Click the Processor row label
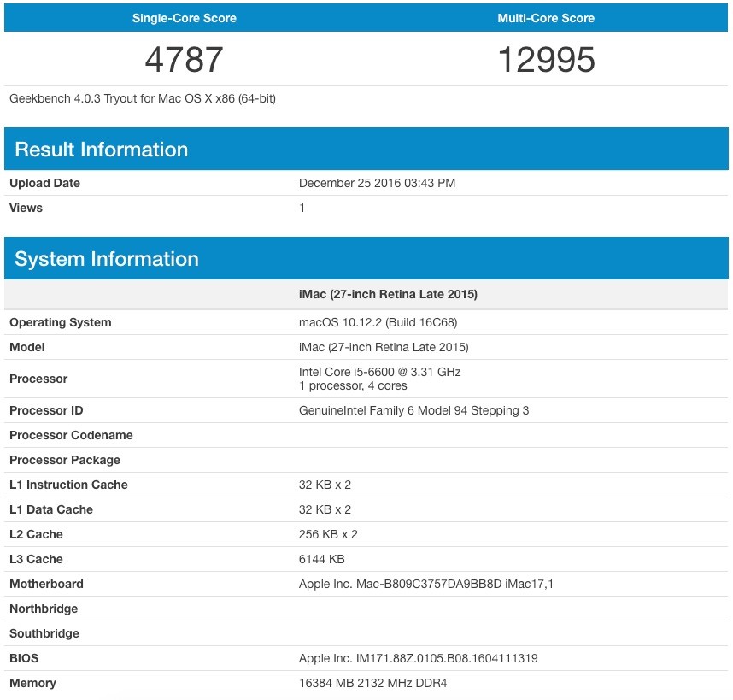The height and width of the screenshot is (700, 733). [x=38, y=379]
